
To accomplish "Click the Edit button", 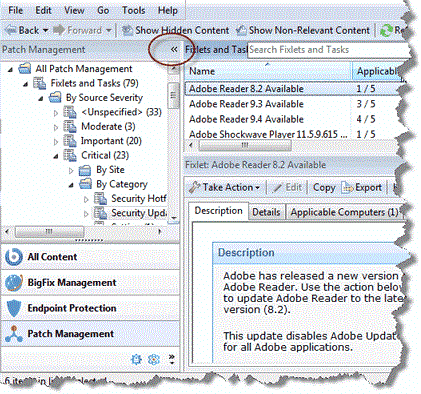I will (288, 188).
